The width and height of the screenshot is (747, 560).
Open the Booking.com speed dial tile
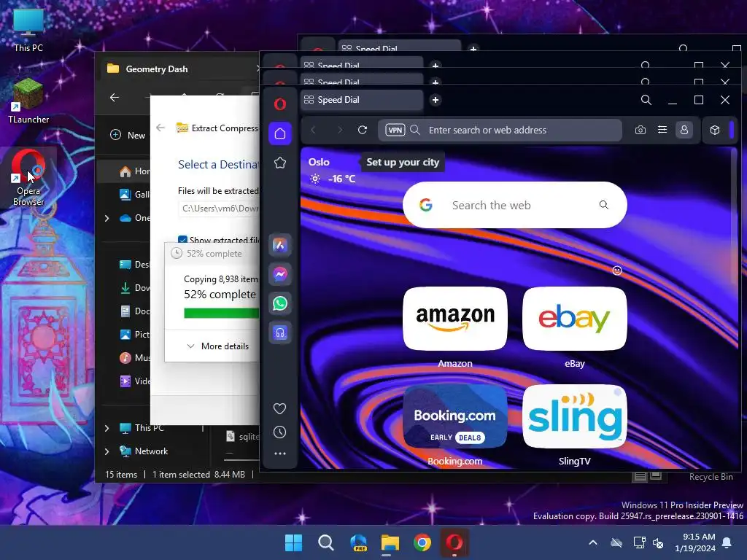tap(455, 416)
